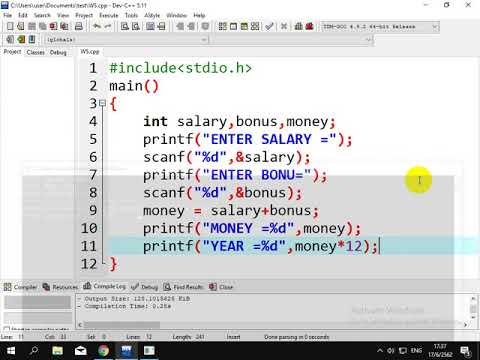This screenshot has height=360, width=480.
Task: Click the Redo arrow icon
Action: (x=108, y=26)
